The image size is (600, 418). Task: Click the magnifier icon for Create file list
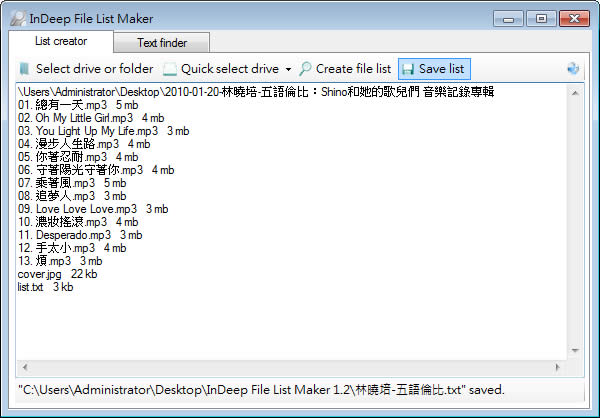click(x=305, y=69)
